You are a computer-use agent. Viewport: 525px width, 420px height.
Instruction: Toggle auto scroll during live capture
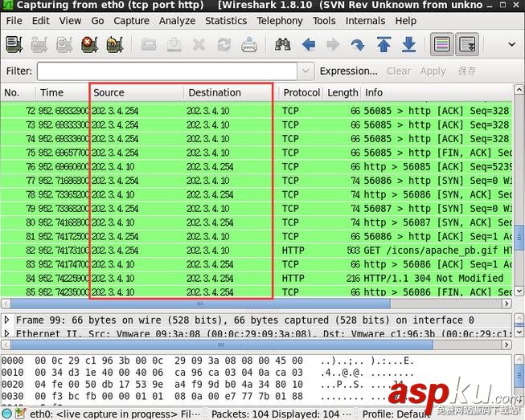point(467,44)
